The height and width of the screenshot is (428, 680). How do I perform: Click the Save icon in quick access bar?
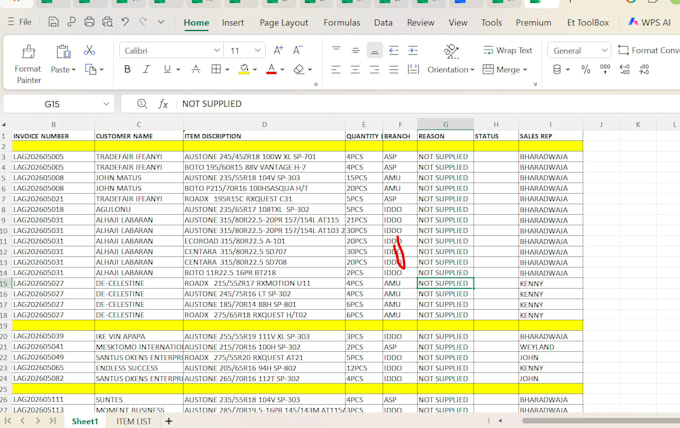[53, 22]
